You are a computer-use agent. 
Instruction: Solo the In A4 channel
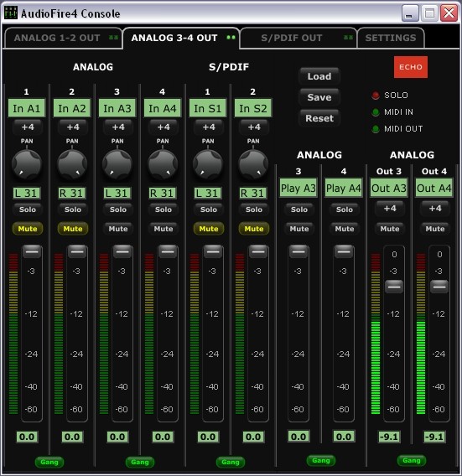pos(164,210)
